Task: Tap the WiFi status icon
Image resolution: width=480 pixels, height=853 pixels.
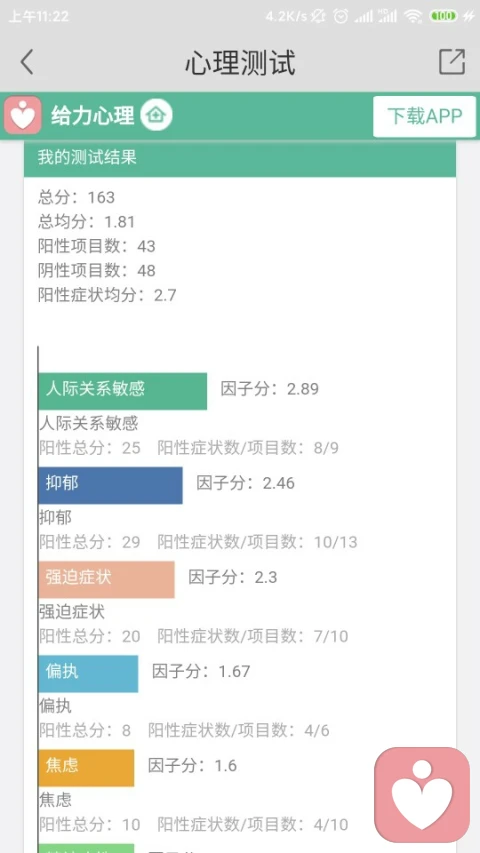Action: (x=413, y=16)
